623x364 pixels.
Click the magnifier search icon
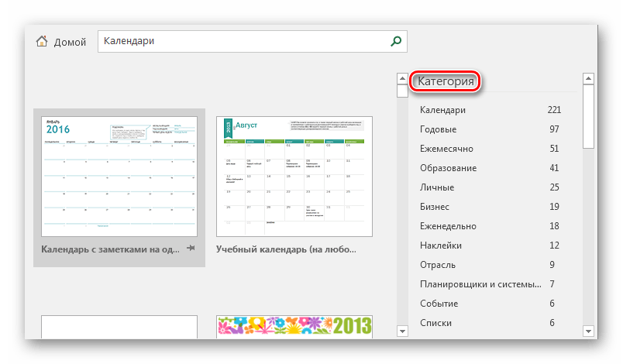click(x=397, y=42)
